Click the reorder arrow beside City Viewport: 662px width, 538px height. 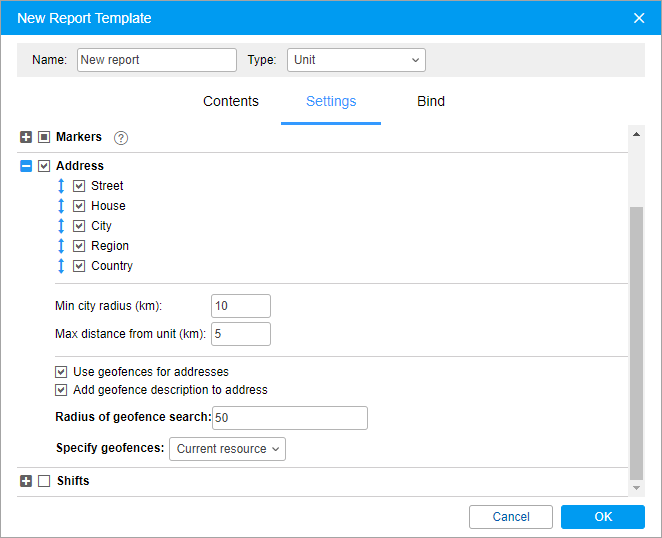click(61, 226)
